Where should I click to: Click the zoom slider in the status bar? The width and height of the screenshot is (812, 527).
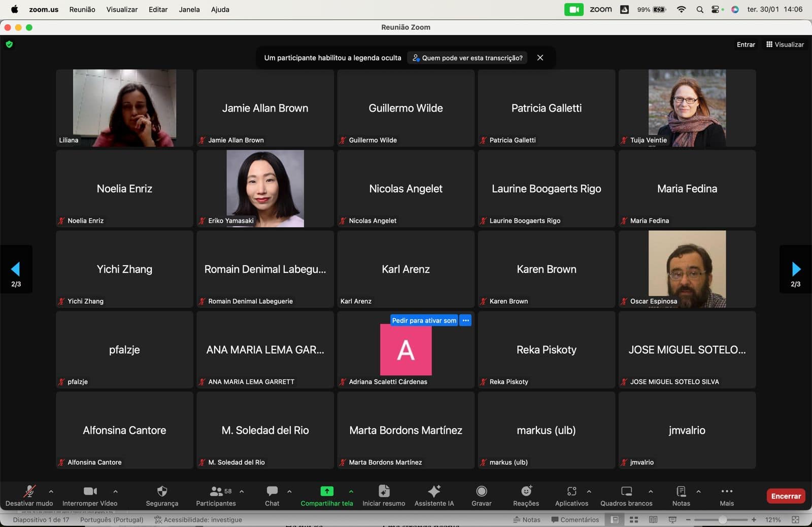722,520
